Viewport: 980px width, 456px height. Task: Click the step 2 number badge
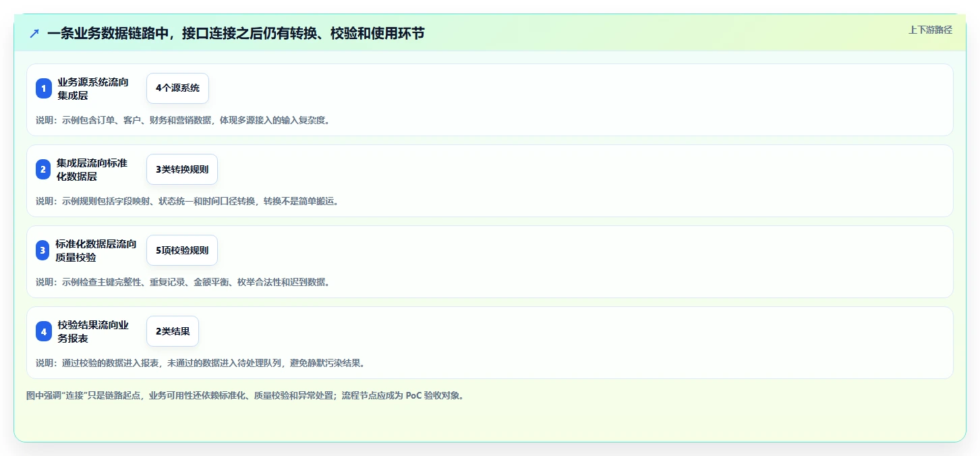pyautogui.click(x=44, y=169)
